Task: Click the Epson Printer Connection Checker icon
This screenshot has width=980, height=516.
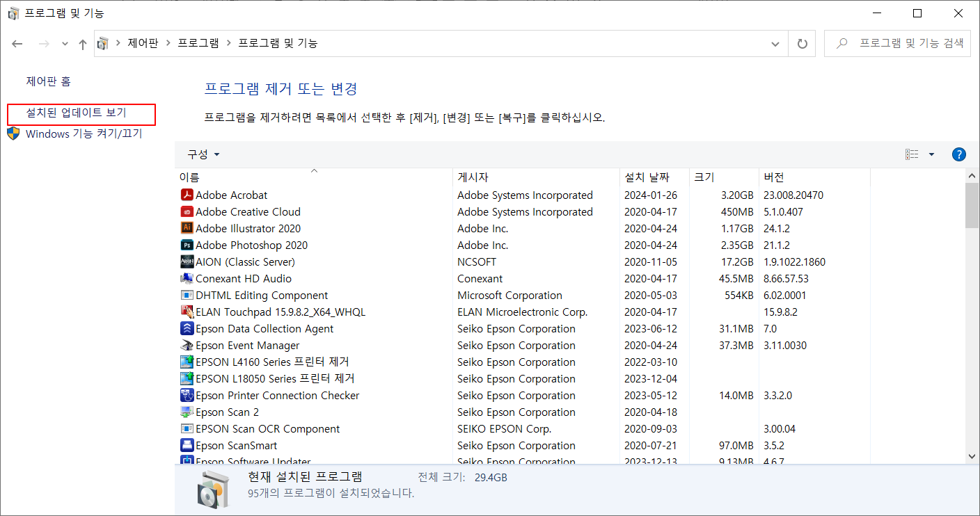Action: pyautogui.click(x=187, y=396)
